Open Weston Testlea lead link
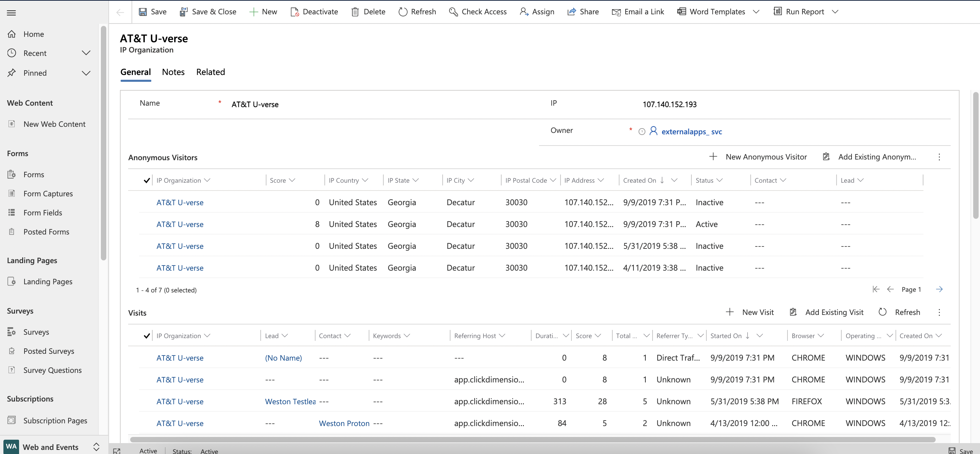 point(290,402)
